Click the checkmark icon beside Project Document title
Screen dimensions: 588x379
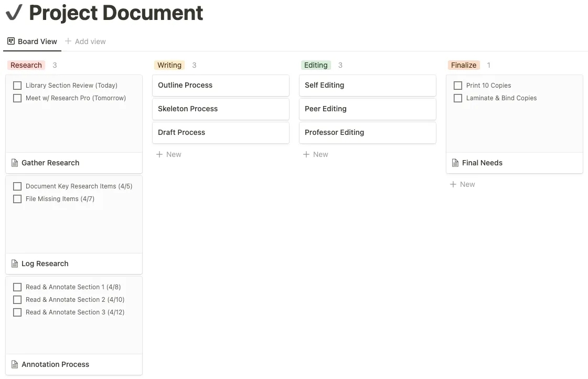click(x=14, y=13)
